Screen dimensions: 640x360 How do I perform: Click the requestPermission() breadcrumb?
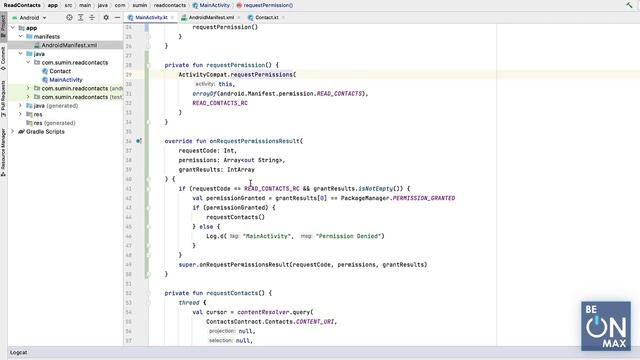coord(265,5)
